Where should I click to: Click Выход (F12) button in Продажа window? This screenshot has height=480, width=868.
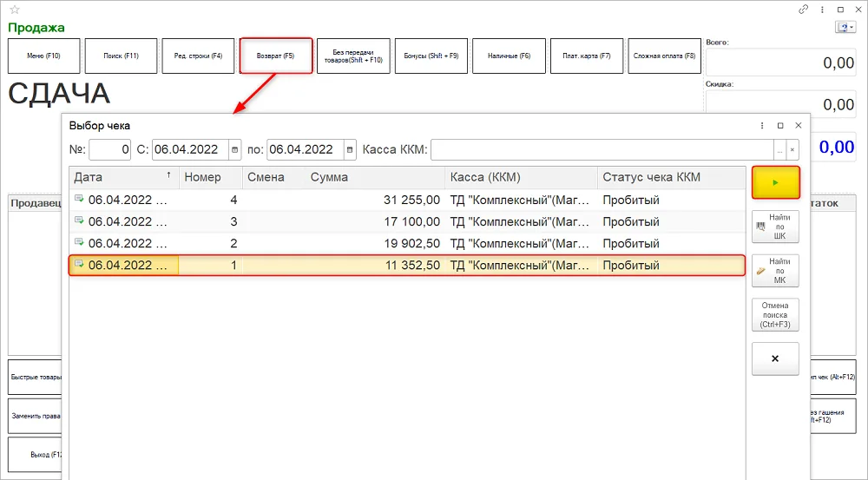35,455
